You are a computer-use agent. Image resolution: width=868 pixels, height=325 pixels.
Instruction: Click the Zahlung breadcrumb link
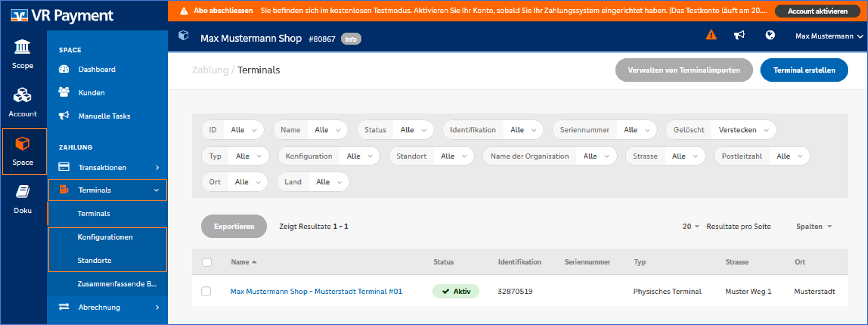(210, 70)
